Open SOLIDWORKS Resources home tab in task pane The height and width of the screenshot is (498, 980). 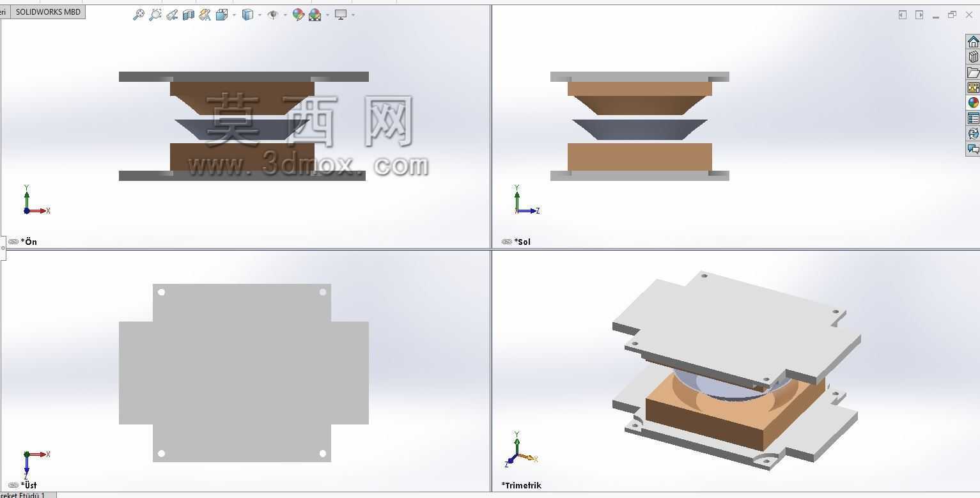pyautogui.click(x=973, y=42)
